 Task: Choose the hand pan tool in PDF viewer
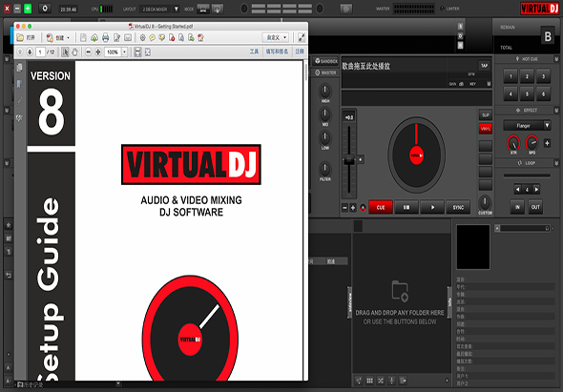tap(74, 52)
